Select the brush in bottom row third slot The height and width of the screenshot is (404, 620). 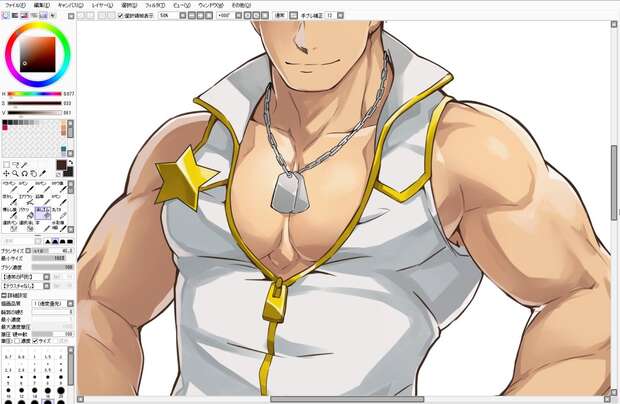[x=42, y=226]
